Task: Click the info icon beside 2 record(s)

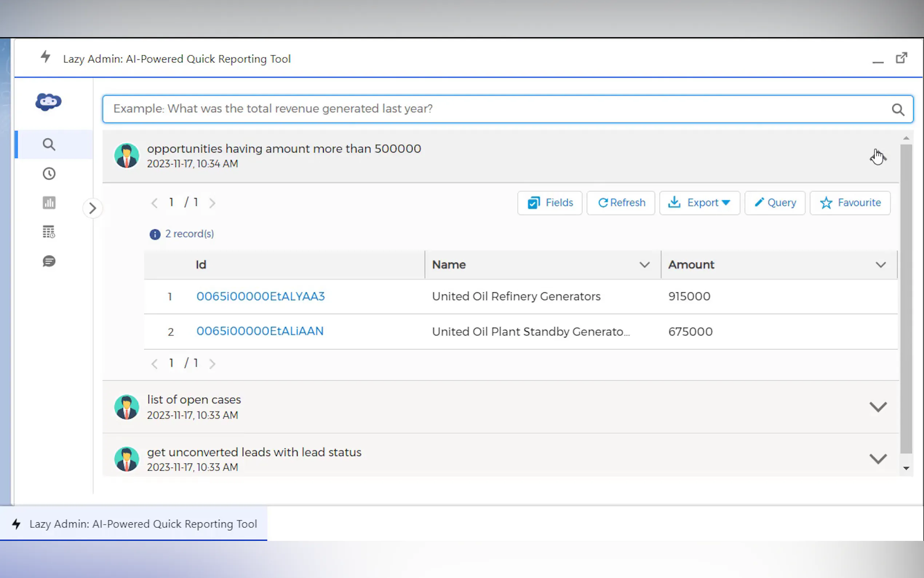Action: pos(155,234)
